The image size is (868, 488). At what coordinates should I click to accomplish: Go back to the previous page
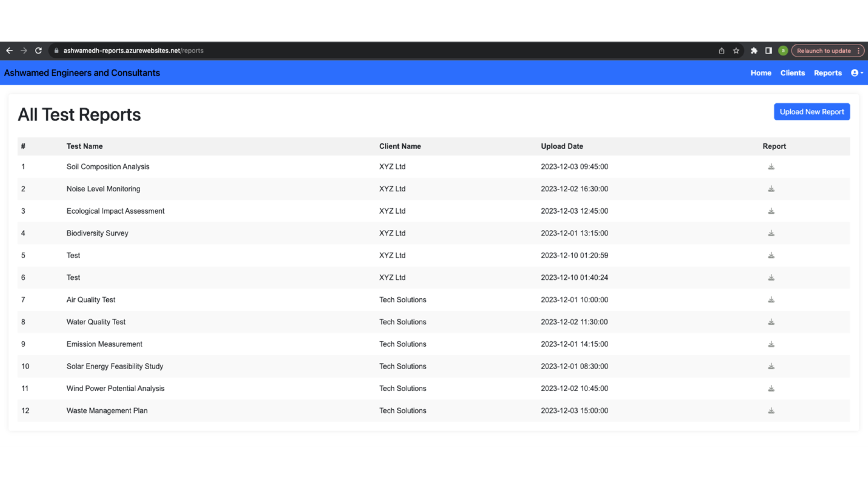coord(9,51)
